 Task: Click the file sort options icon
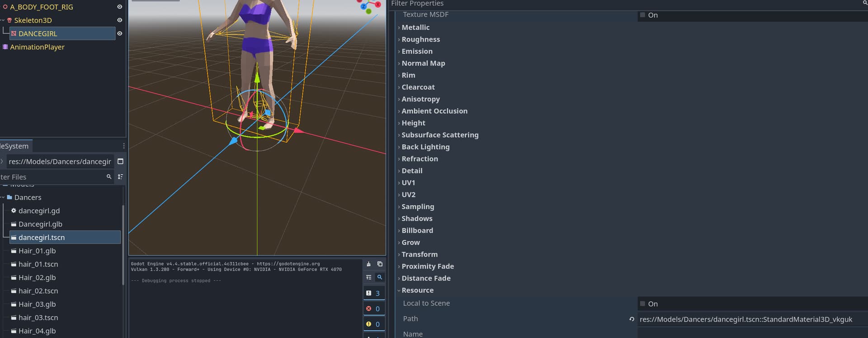(x=120, y=177)
